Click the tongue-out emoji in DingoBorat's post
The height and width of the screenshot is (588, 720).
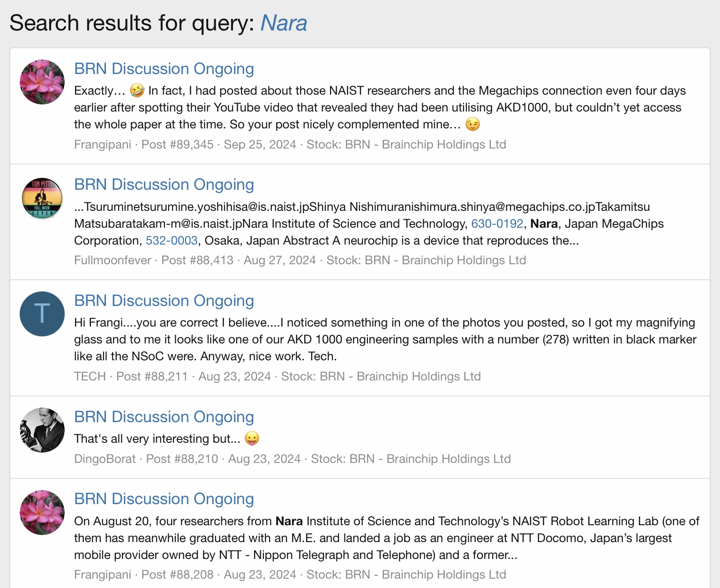pos(252,439)
